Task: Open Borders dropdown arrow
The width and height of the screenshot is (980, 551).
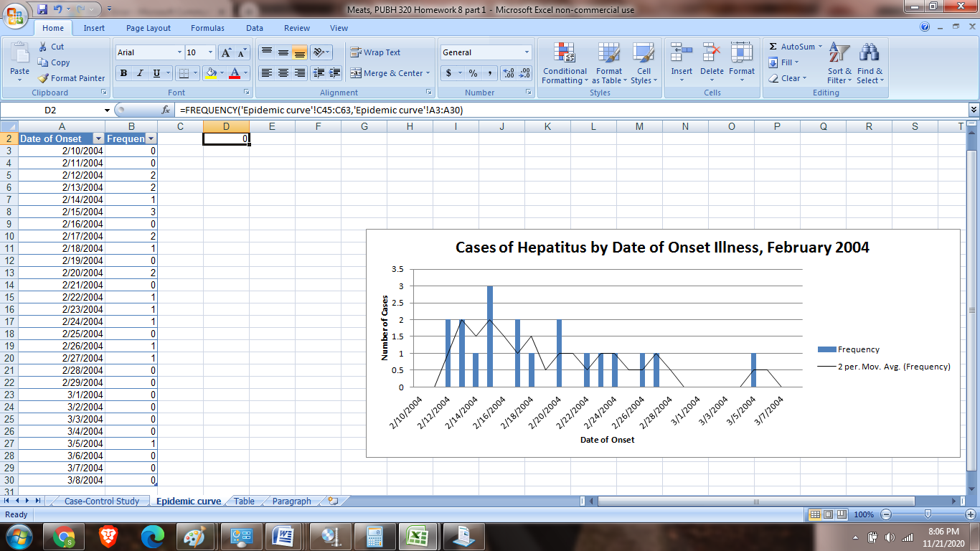Action: point(194,73)
